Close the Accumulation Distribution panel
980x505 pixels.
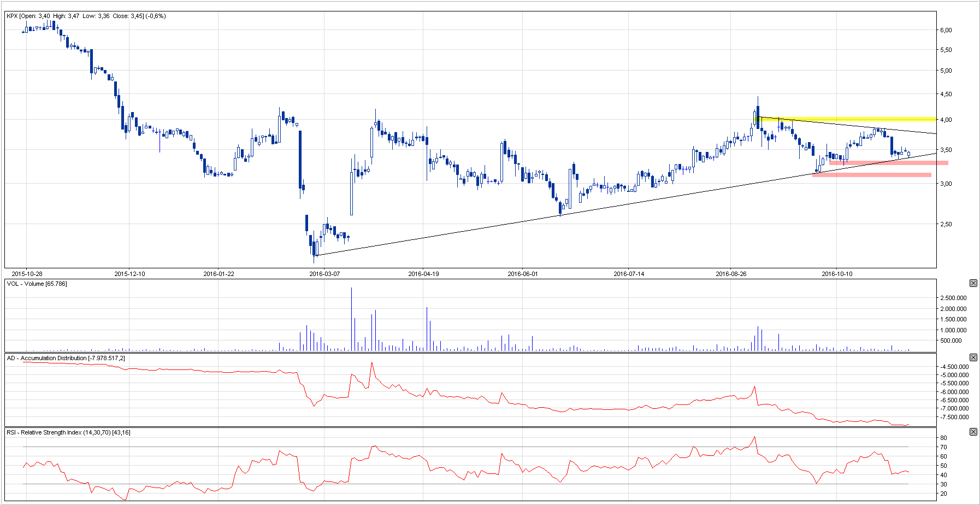(x=973, y=357)
